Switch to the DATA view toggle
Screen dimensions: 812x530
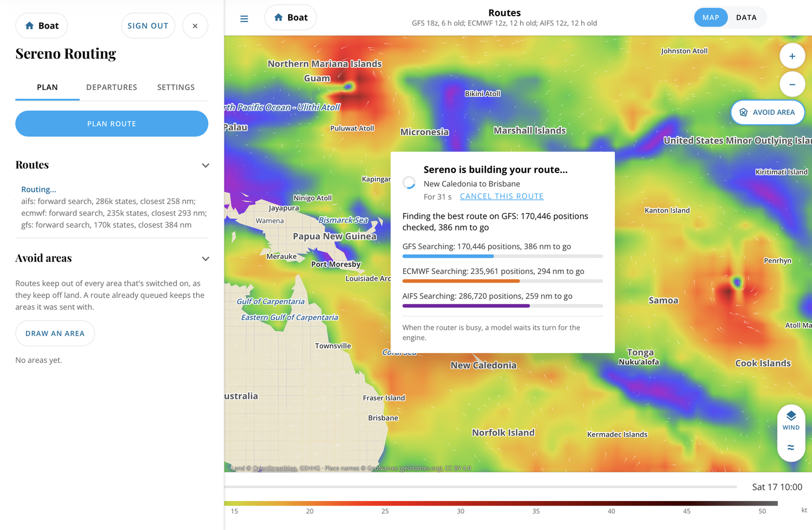(x=746, y=17)
